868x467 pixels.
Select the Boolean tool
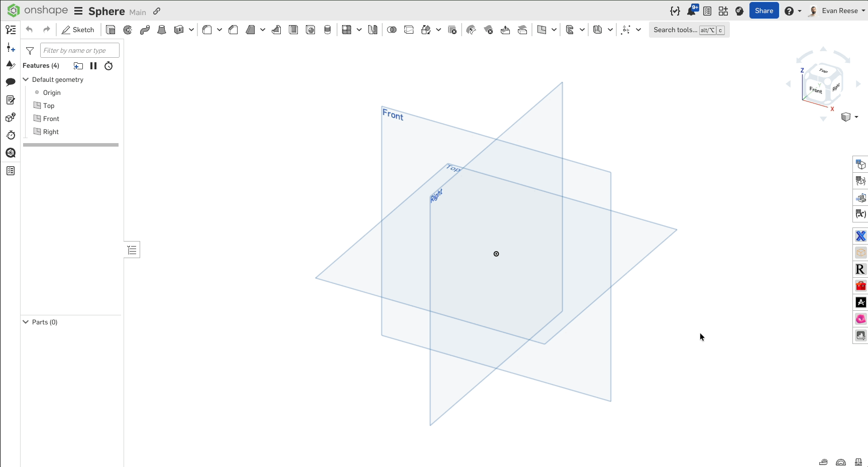(392, 30)
